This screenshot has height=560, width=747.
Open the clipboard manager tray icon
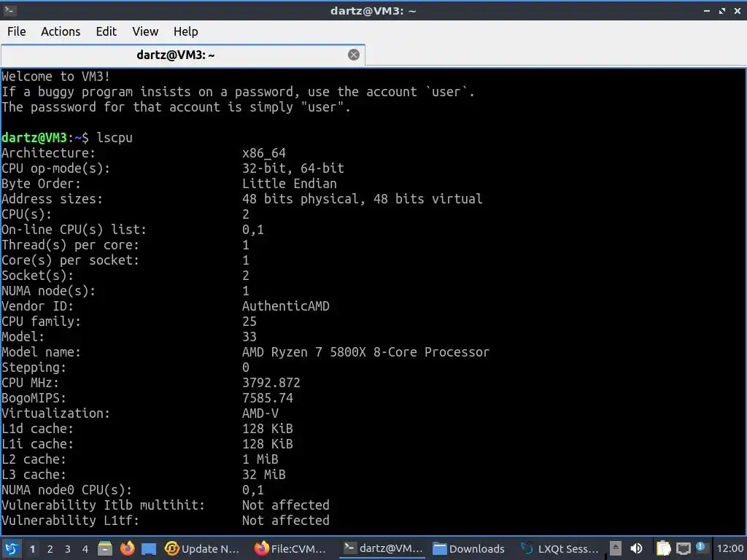[x=663, y=548]
